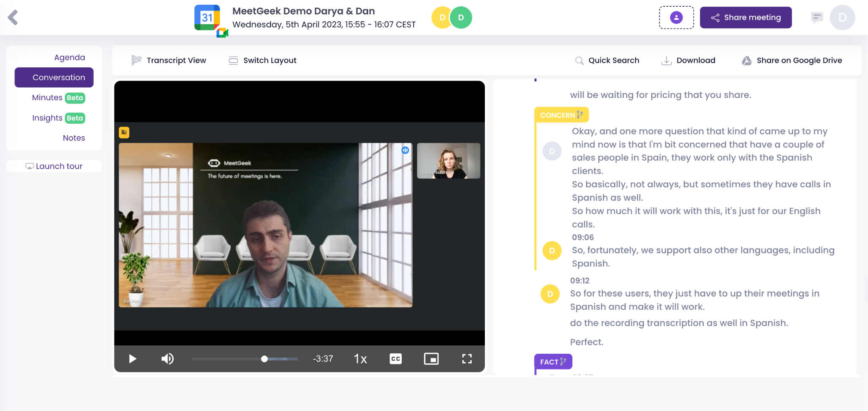
Task: Change playback speed from 1x
Action: point(360,359)
